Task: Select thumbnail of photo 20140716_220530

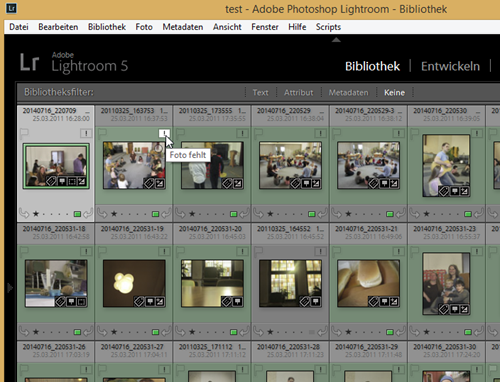Action: coord(446,166)
